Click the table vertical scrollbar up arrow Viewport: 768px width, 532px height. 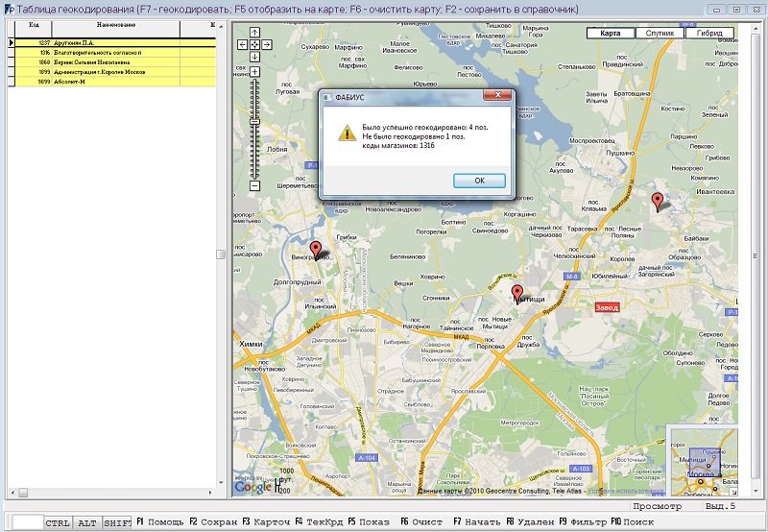tap(221, 27)
